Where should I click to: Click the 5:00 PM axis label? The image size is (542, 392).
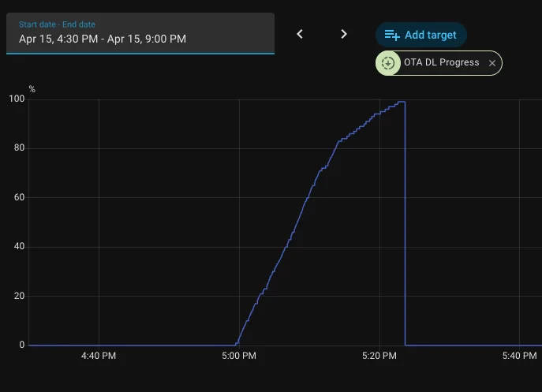point(239,356)
